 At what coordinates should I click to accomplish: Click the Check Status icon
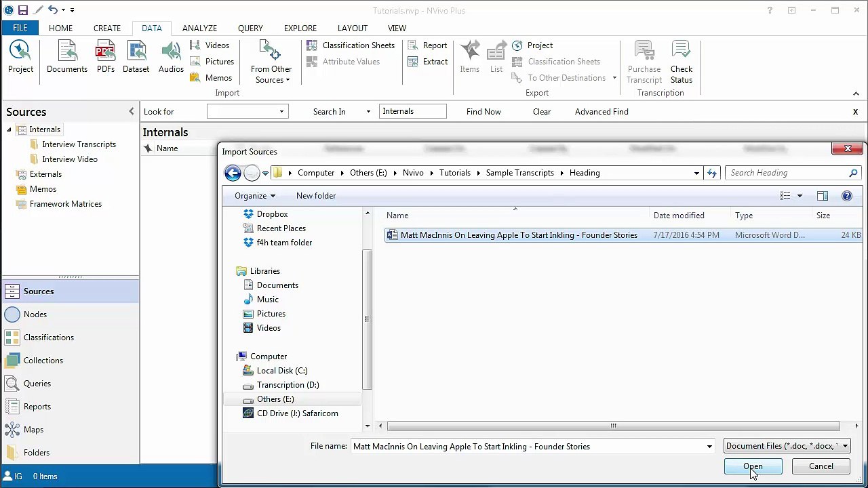(x=682, y=62)
